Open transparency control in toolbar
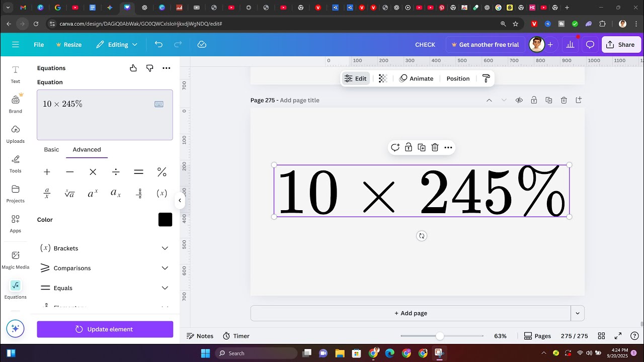644x362 pixels. (383, 78)
